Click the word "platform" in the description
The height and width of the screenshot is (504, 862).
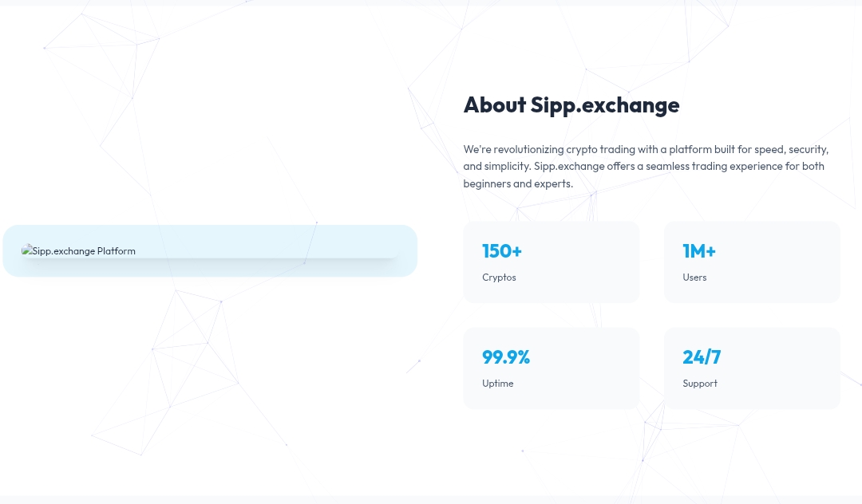pos(690,149)
